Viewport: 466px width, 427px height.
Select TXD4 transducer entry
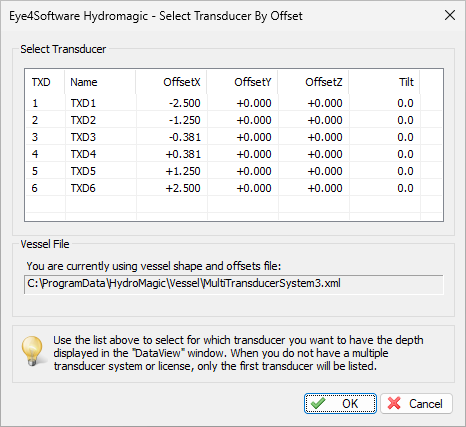234,154
